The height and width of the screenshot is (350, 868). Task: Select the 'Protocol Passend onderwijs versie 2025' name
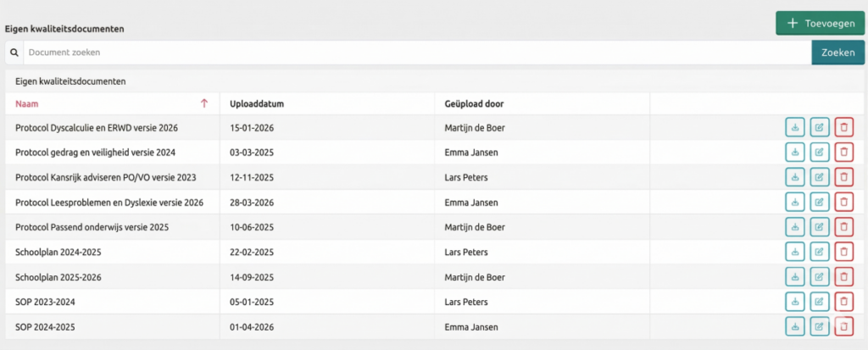(x=92, y=227)
